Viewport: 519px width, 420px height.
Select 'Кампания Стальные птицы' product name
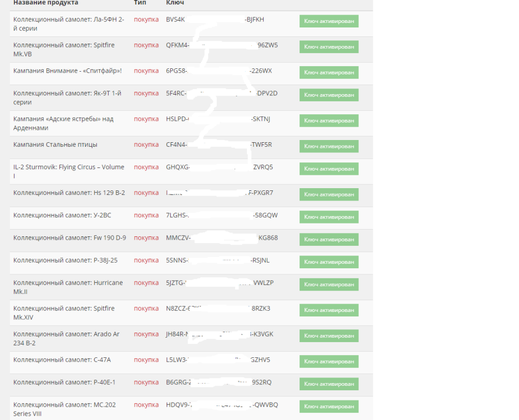point(55,144)
